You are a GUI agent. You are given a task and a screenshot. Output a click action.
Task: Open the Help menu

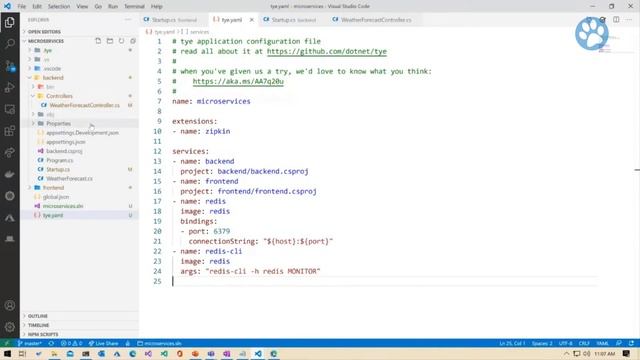tap(156, 6)
